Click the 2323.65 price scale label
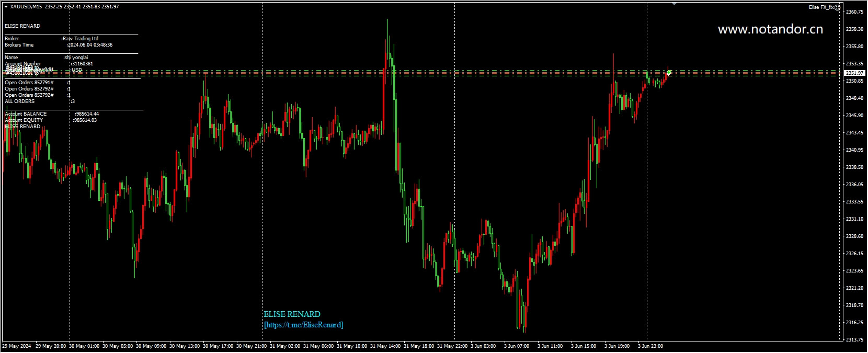868x353 pixels. click(x=854, y=270)
